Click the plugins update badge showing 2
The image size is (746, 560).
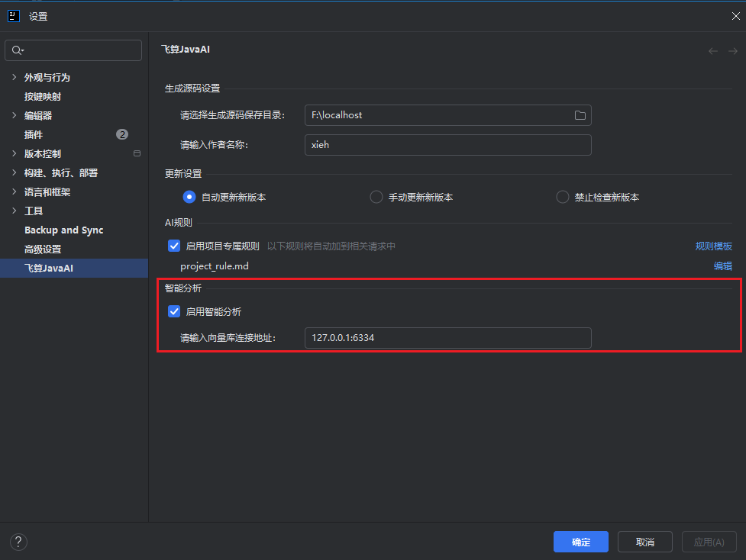[122, 134]
